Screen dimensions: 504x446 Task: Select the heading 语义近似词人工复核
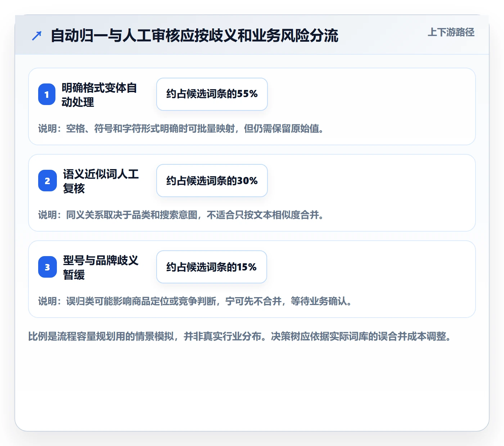pyautogui.click(x=101, y=181)
